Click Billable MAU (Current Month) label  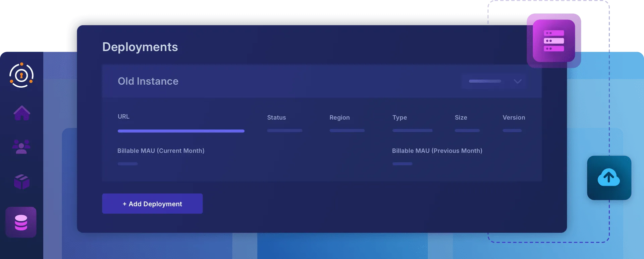[161, 151]
